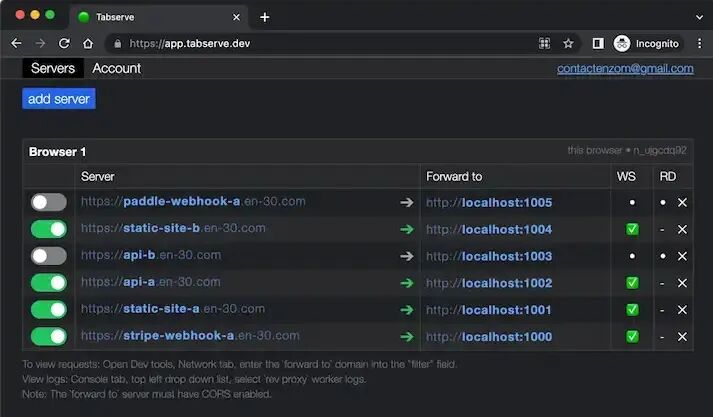This screenshot has width=713, height=417.
Task: Expand the tab search dropdown
Action: click(699, 17)
